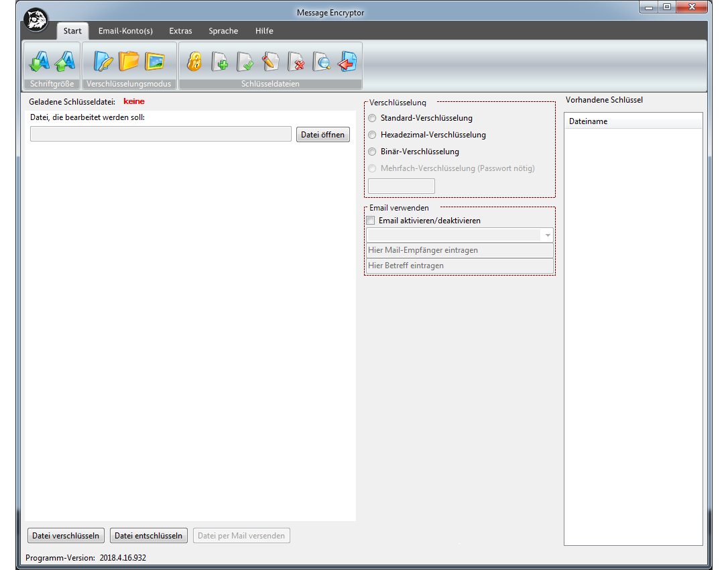Decrease font size with green down arrow icon
Screen dimensions: 728x570
coord(40,61)
